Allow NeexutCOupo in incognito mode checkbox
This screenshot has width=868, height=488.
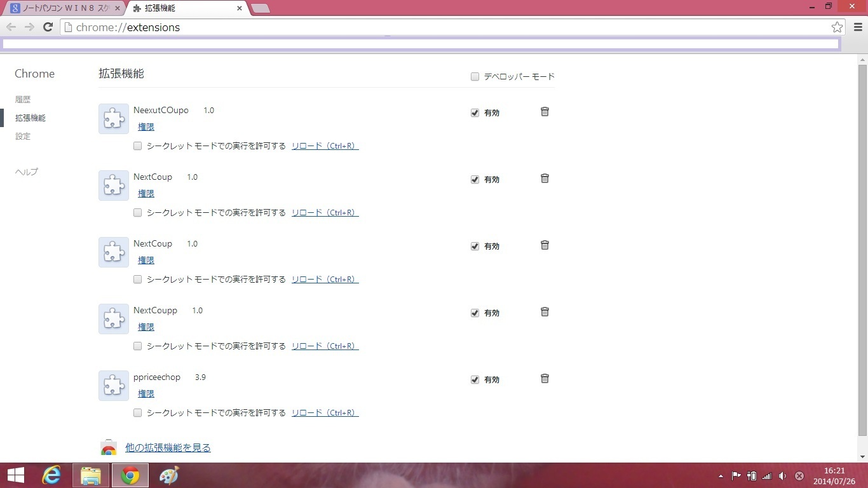[137, 146]
